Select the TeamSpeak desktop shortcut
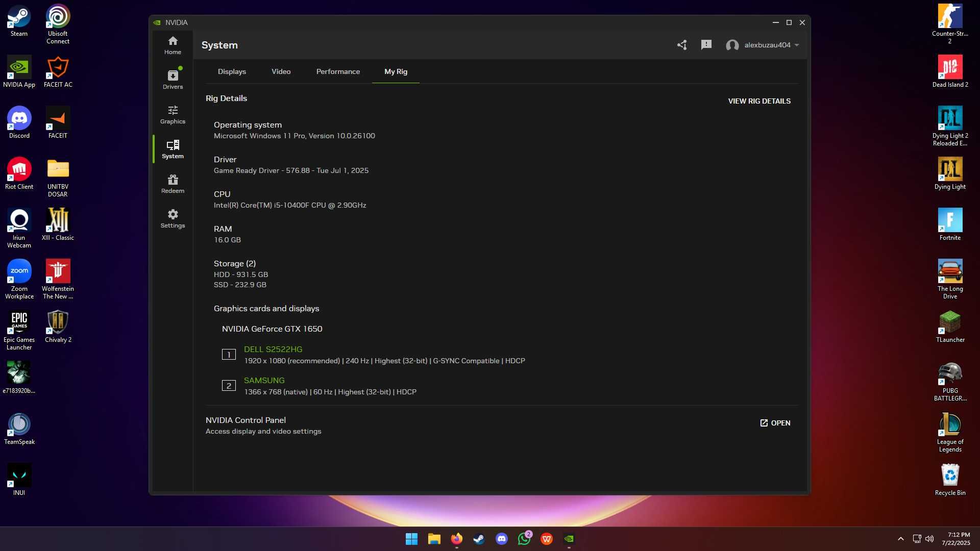This screenshot has width=980, height=551. tap(19, 430)
